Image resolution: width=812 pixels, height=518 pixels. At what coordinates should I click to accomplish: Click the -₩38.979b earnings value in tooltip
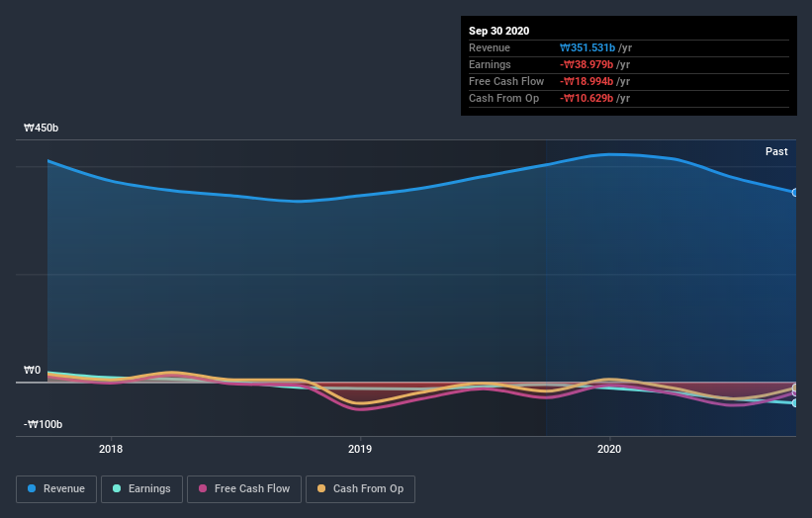click(586, 64)
